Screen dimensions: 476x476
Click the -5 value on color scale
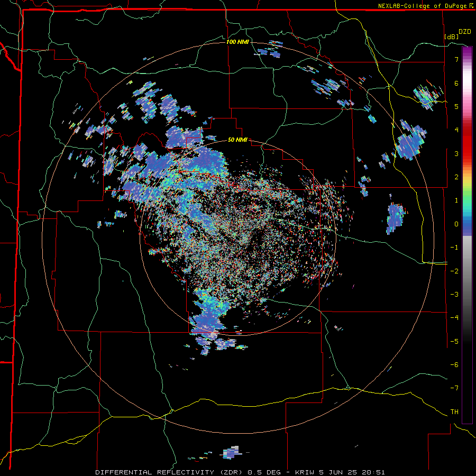pos(454,342)
